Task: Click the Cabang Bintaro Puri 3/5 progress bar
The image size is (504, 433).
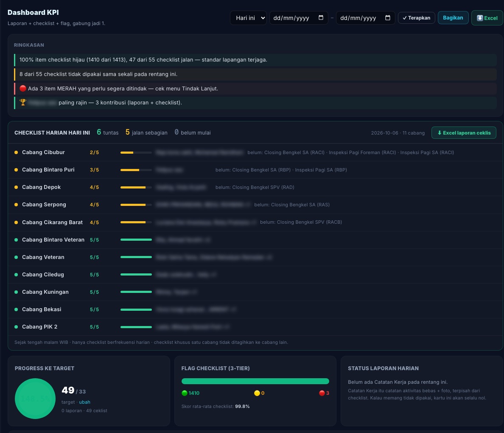Action: pos(136,170)
